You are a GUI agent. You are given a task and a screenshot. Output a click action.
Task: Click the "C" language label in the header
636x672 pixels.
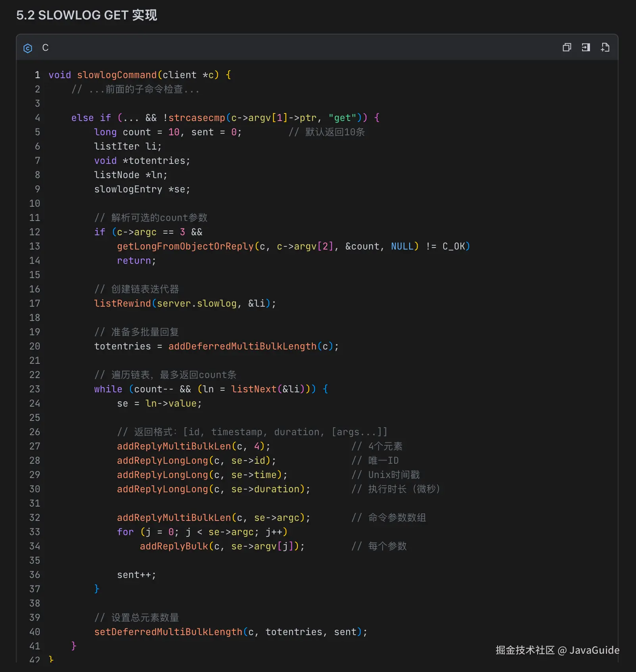tap(46, 48)
